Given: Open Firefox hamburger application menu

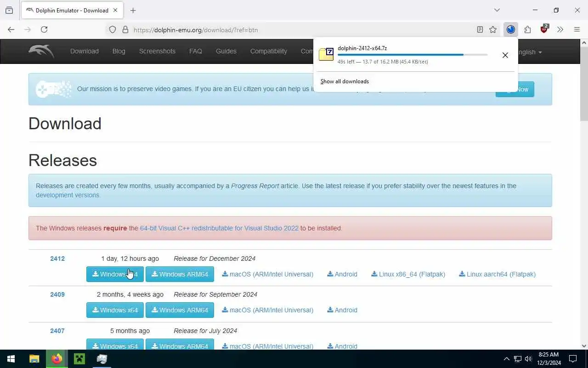Looking at the screenshot, I should point(577,29).
